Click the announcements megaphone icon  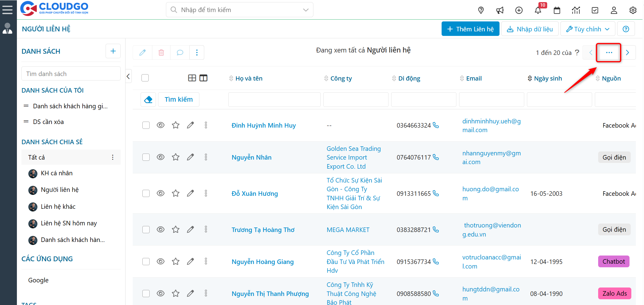pyautogui.click(x=500, y=10)
